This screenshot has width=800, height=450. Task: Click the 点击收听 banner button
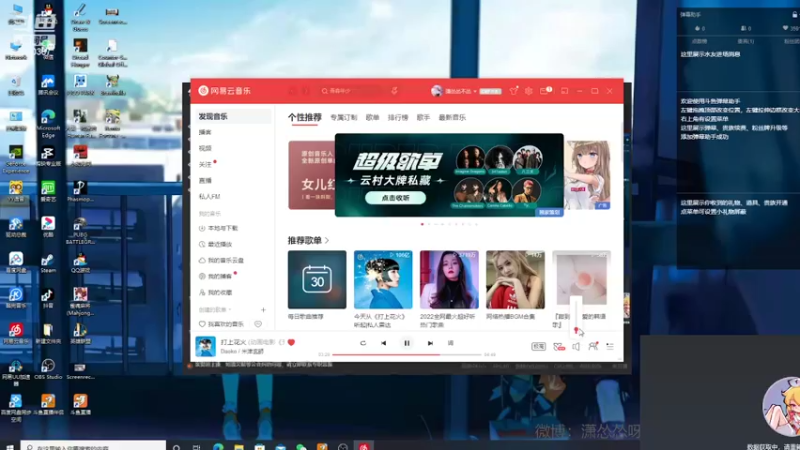(x=395, y=197)
